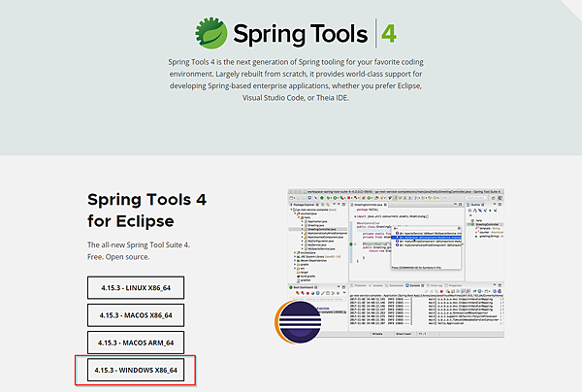
Task: Click the 'Spring Tools' title text in the banner
Action: 301,35
